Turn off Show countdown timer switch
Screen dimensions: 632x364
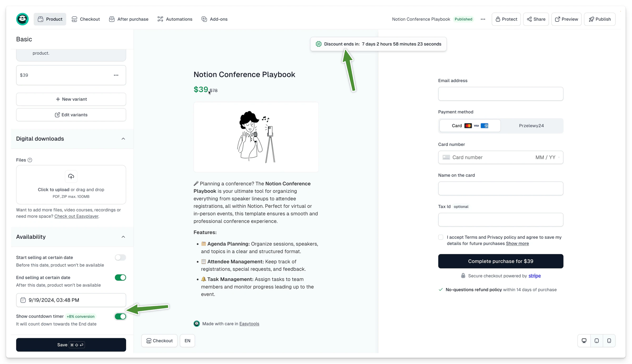(120, 316)
